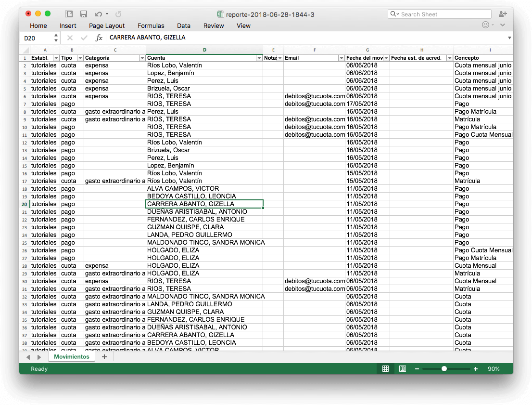This screenshot has width=532, height=405.
Task: Undo the last action
Action: pyautogui.click(x=98, y=14)
